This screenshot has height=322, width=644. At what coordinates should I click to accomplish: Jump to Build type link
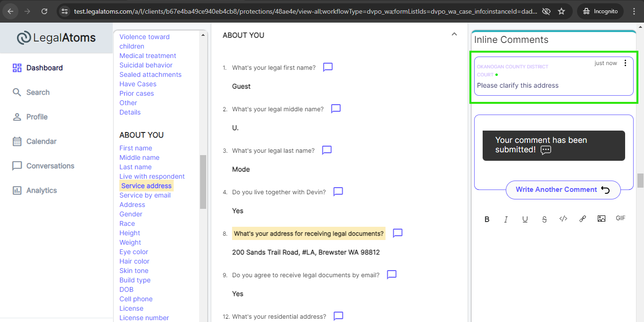coord(135,280)
